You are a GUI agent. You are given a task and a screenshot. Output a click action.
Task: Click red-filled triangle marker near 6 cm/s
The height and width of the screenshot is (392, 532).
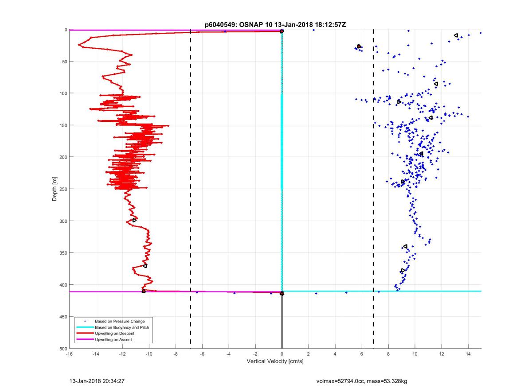[x=359, y=46]
